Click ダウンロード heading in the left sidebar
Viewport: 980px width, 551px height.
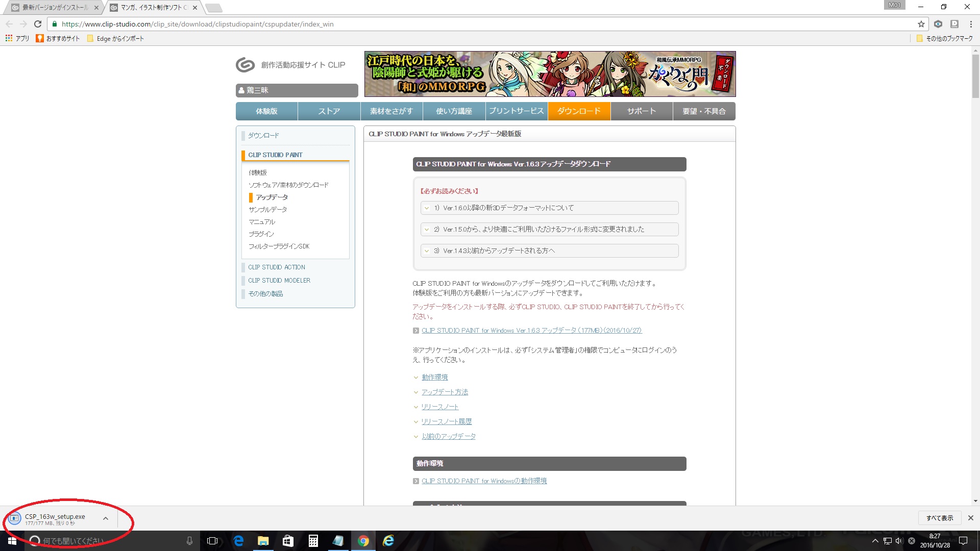[263, 136]
